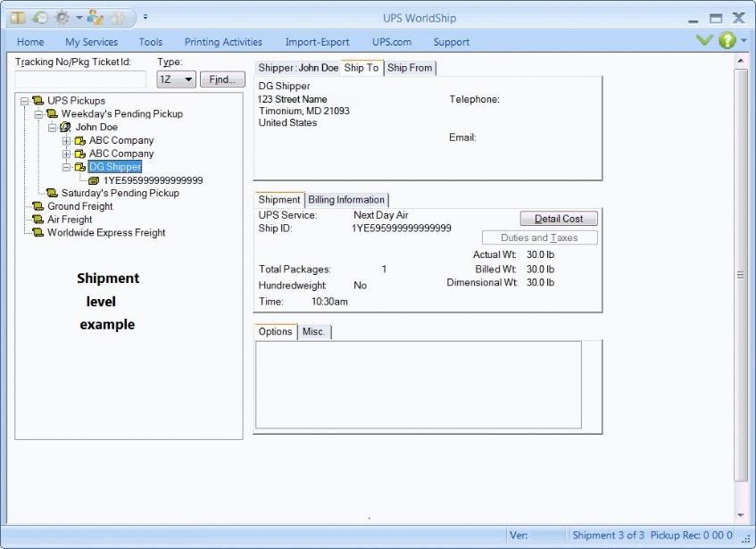Click the green question mark Help icon
This screenshot has width=756, height=549.
(727, 40)
